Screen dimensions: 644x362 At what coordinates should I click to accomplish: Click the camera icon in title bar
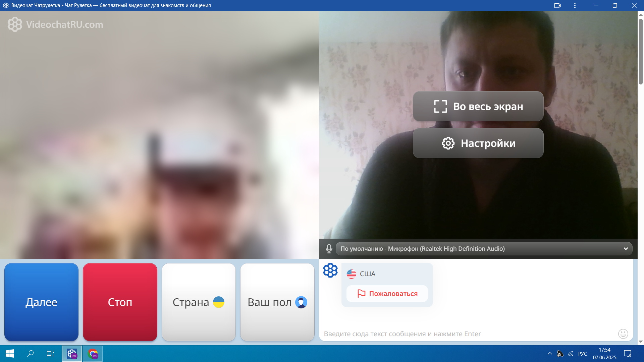(557, 5)
